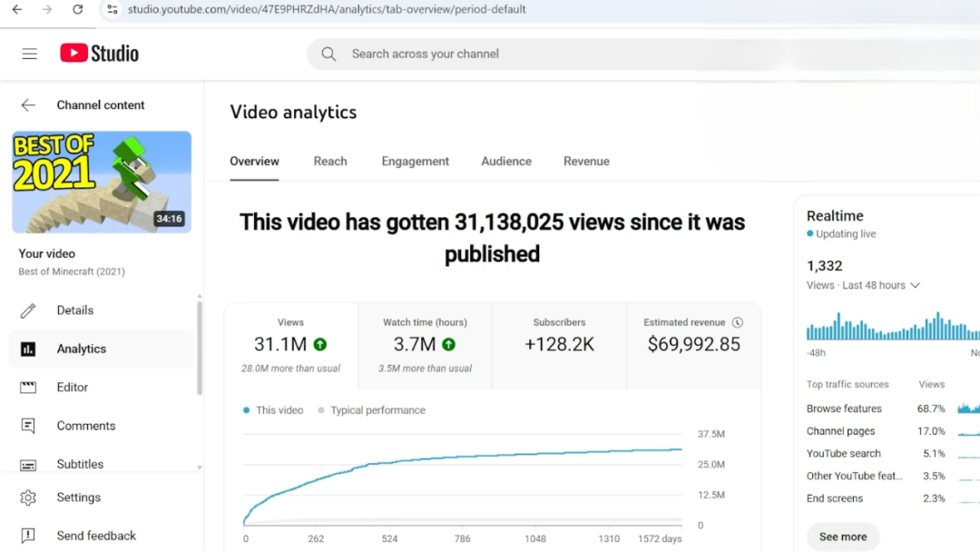This screenshot has width=980, height=552.
Task: Open the hamburger navigation menu
Action: coord(29,54)
